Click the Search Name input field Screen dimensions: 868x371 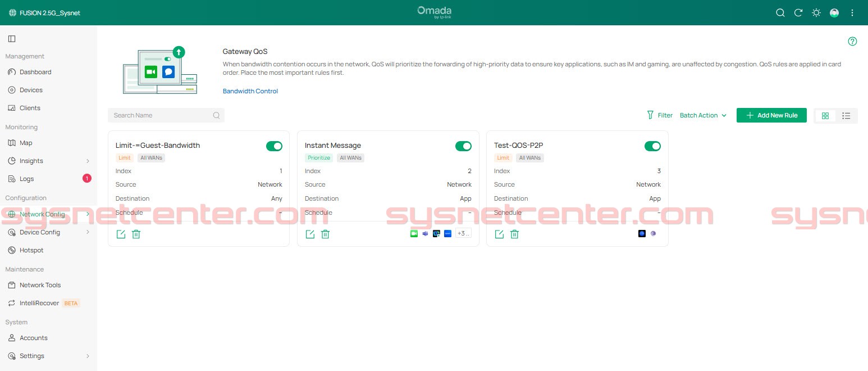point(166,115)
